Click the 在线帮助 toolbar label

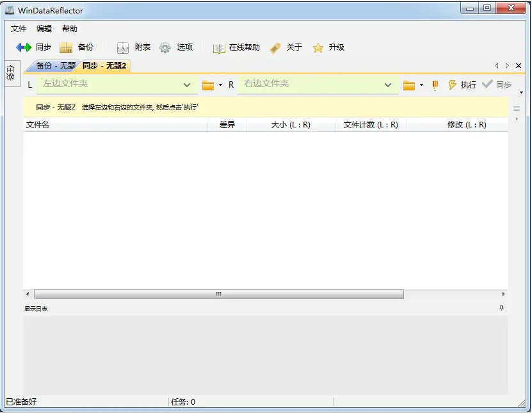click(245, 47)
